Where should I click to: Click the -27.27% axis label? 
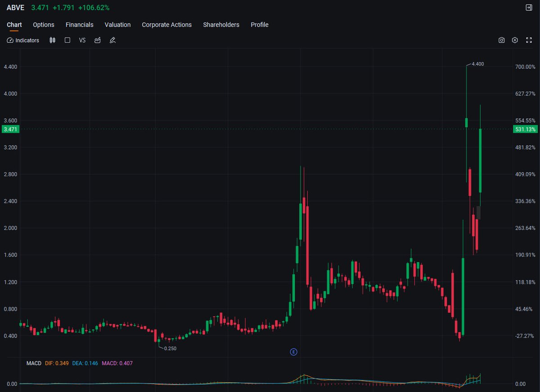(x=525, y=336)
